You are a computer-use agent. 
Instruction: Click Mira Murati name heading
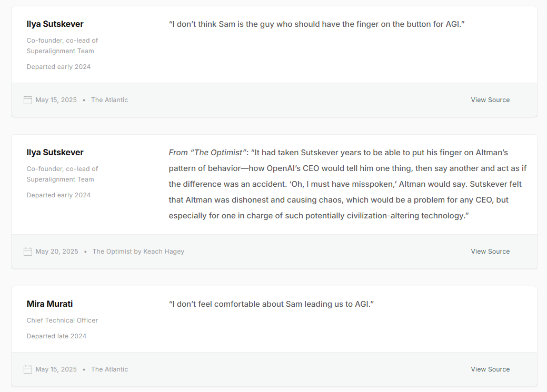pyautogui.click(x=49, y=304)
